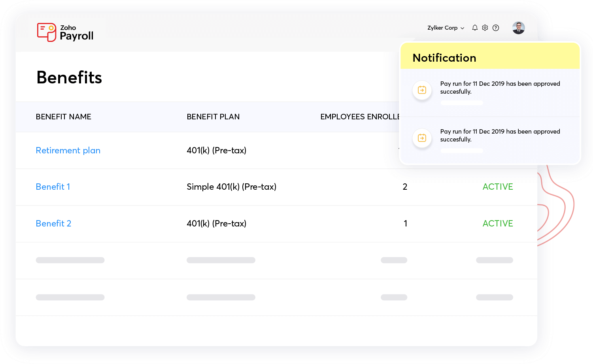The width and height of the screenshot is (593, 364).
Task: Open the Zoho Payroll home via the logo
Action: coord(65,32)
